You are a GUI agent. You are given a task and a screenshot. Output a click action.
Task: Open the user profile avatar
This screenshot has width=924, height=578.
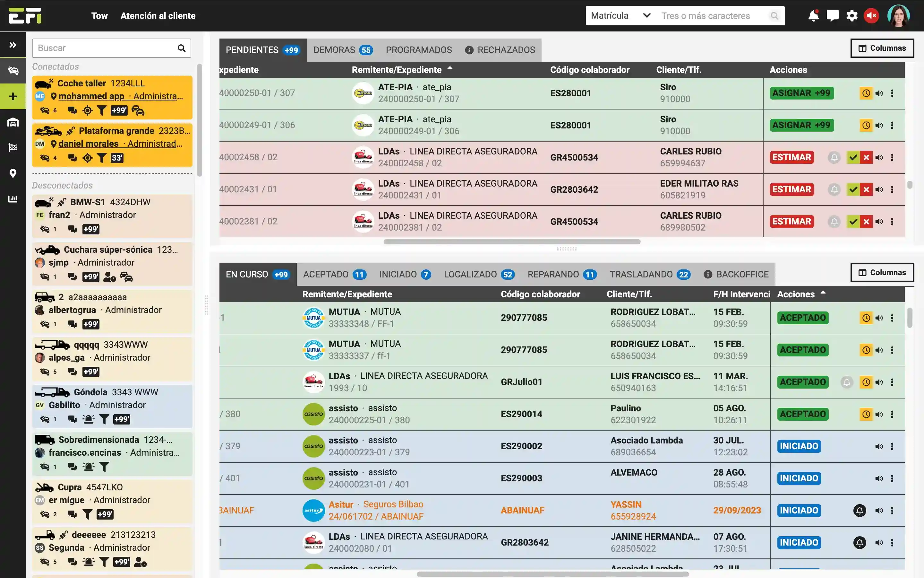tap(898, 16)
